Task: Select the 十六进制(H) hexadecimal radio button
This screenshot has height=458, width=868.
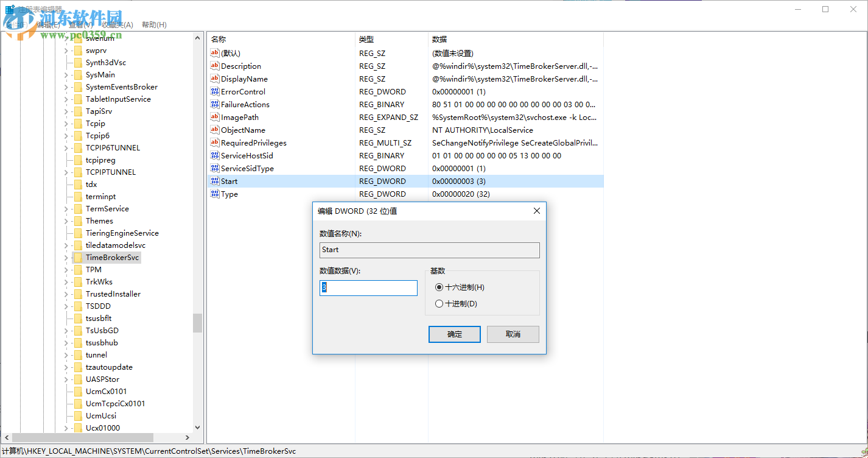Action: pos(439,287)
